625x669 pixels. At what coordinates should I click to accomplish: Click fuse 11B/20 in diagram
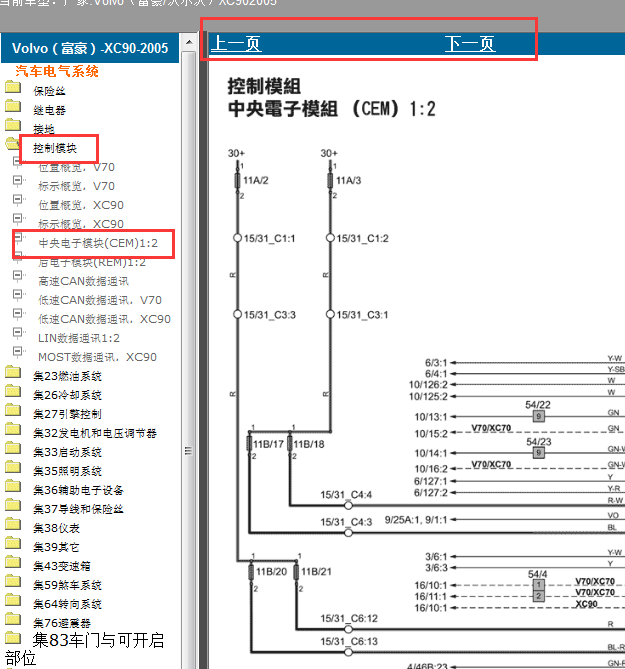tap(251, 572)
